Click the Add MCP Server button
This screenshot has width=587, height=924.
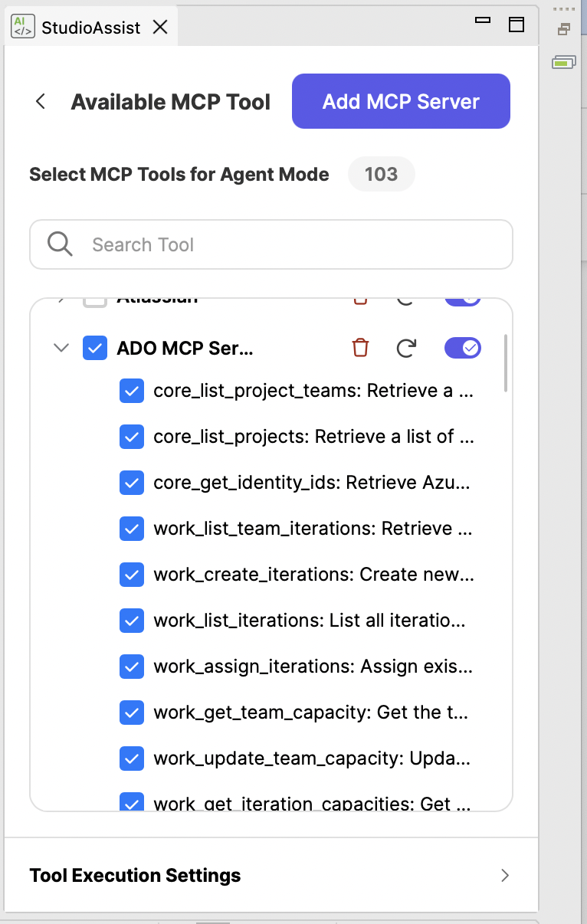[x=400, y=101]
